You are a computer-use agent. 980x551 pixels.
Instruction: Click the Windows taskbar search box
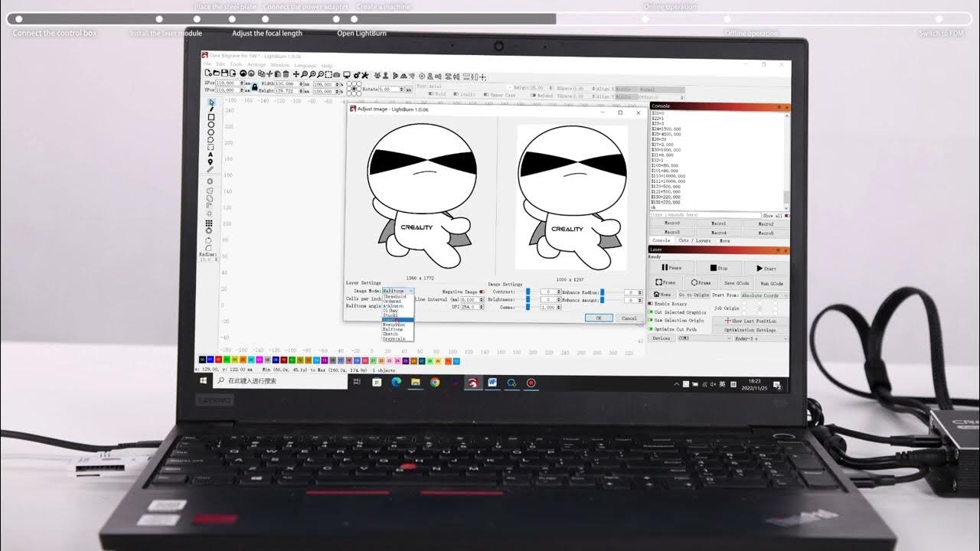point(279,380)
